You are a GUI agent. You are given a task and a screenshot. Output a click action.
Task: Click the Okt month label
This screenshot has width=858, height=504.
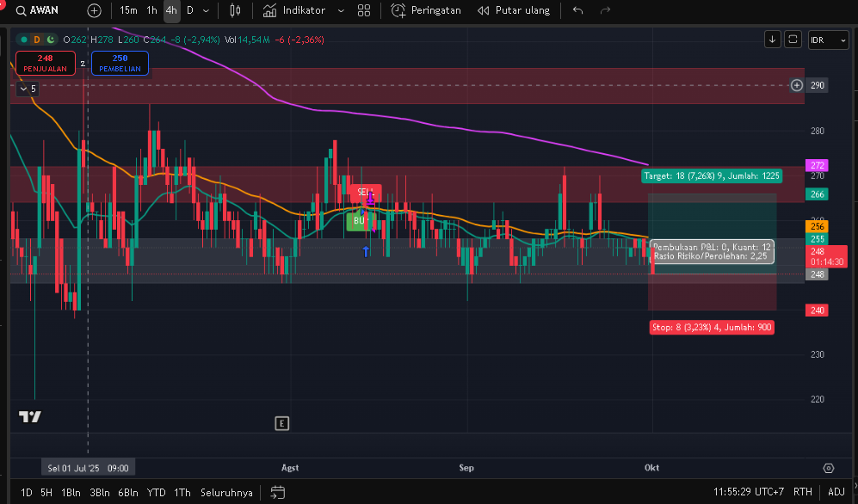[x=651, y=468]
